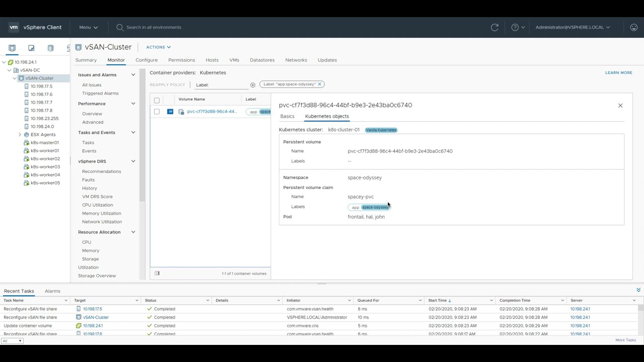
Task: Switch to Hosts and Clusters view icon
Action: pos(12,48)
